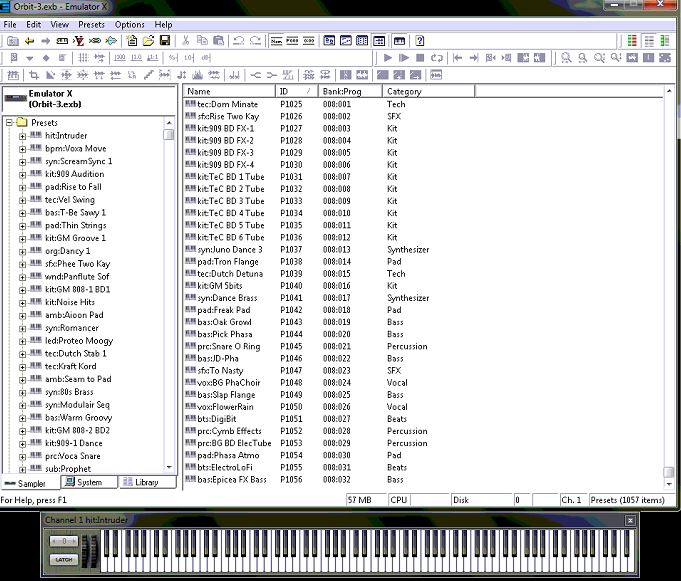Show the on-screen keyboard toolbar icon

click(399, 41)
